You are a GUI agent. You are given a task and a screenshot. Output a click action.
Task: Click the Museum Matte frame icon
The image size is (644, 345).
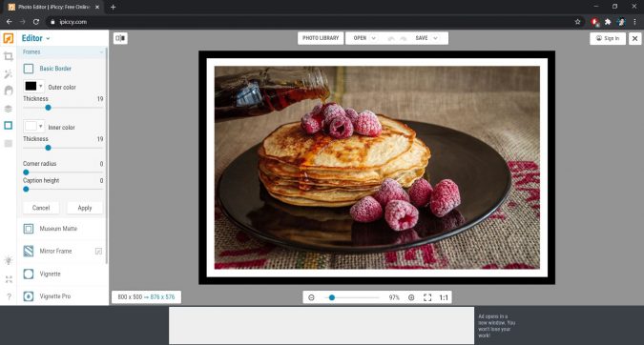pos(29,229)
